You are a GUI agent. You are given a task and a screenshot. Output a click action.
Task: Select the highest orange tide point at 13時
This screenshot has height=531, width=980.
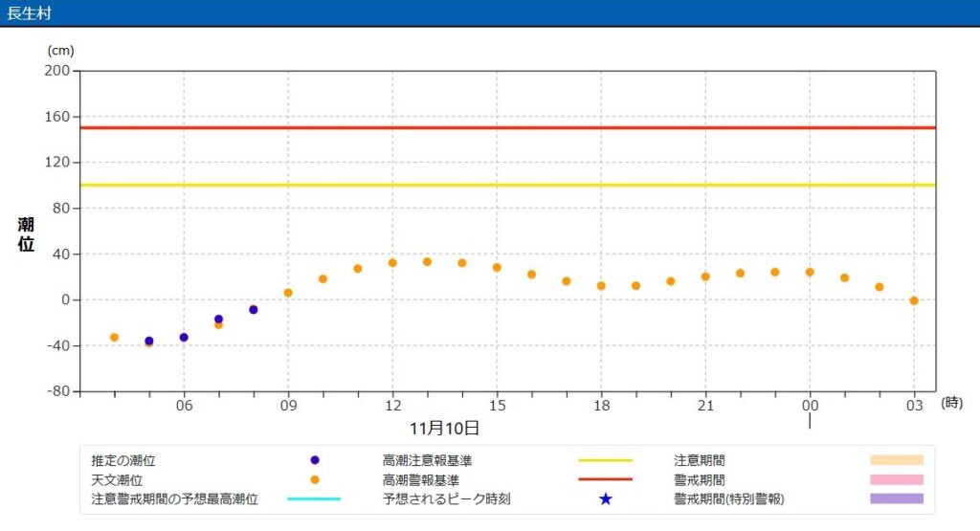click(428, 262)
